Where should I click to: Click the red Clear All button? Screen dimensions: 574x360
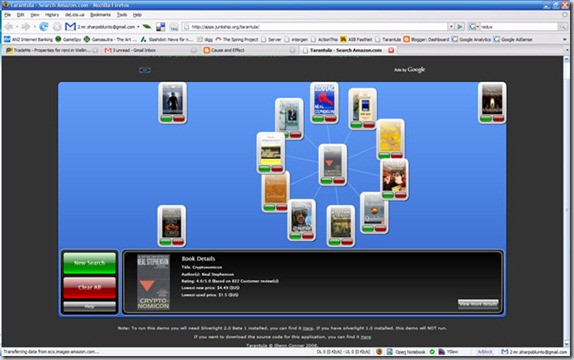click(90, 287)
